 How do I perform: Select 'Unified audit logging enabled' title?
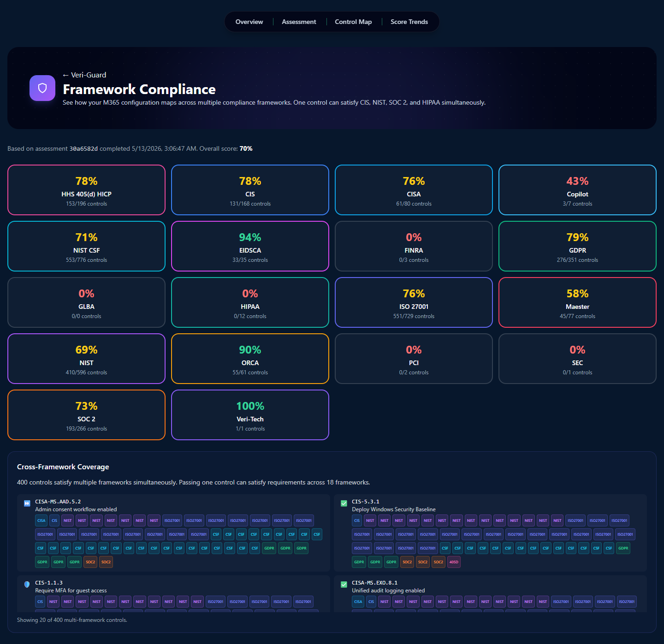(x=388, y=591)
